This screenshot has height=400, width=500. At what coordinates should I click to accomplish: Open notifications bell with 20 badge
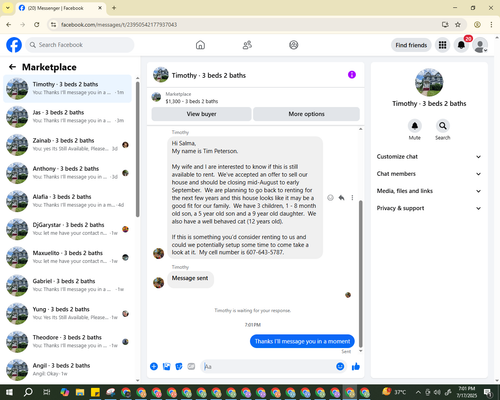461,45
